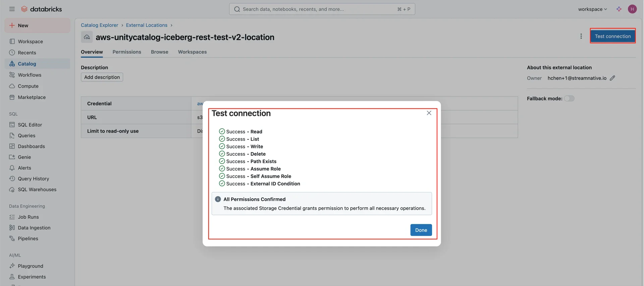Click the aws-unitycatalog-iceberg-rest-test-v2-location title
The height and width of the screenshot is (286, 644).
point(185,37)
